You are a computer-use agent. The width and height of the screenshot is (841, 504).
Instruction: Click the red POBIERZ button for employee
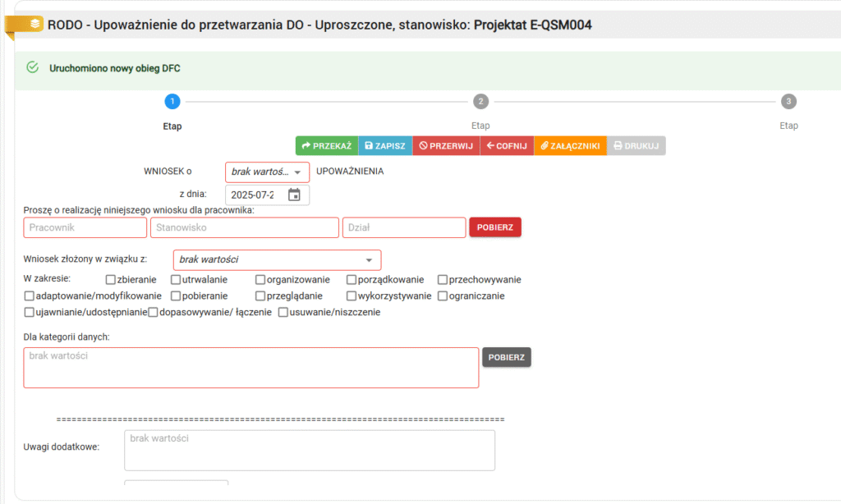point(494,227)
